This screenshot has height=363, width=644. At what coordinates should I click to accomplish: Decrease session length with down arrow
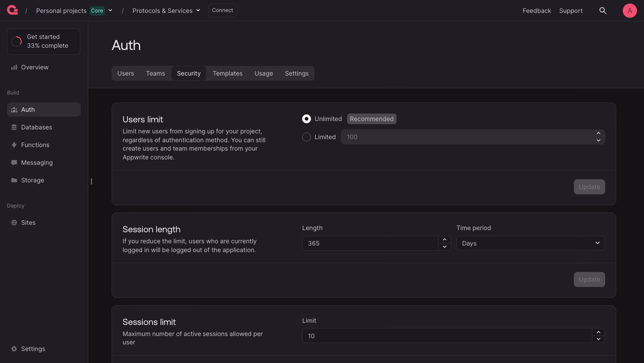click(444, 247)
